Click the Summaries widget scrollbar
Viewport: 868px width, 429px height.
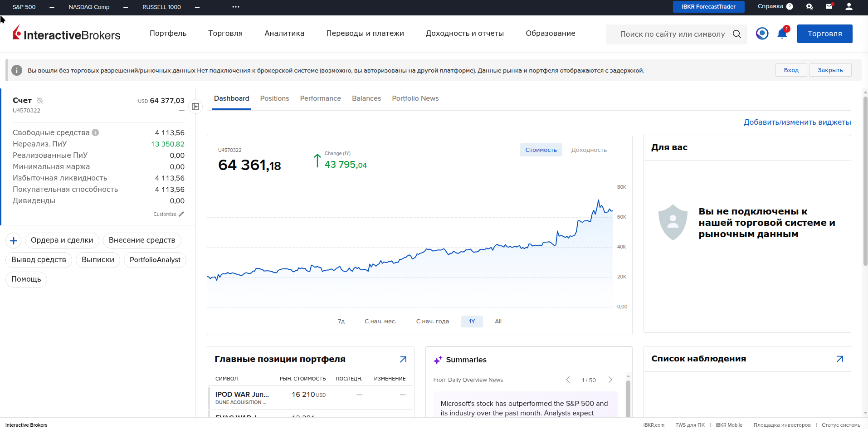(628, 398)
